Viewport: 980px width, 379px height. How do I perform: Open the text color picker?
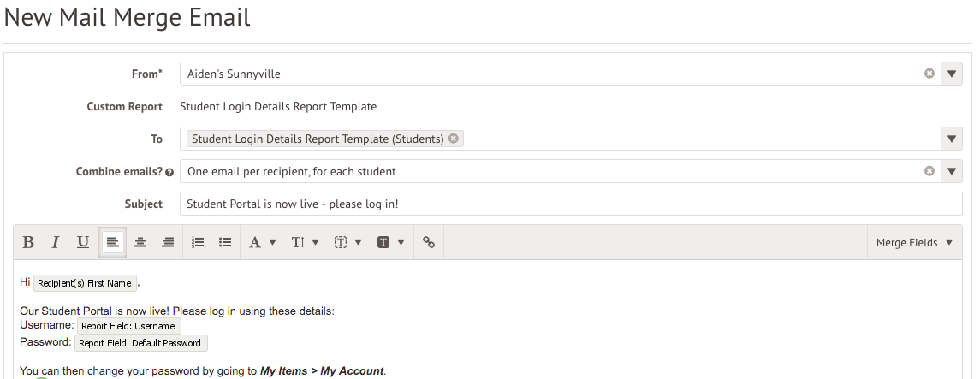coord(347,243)
